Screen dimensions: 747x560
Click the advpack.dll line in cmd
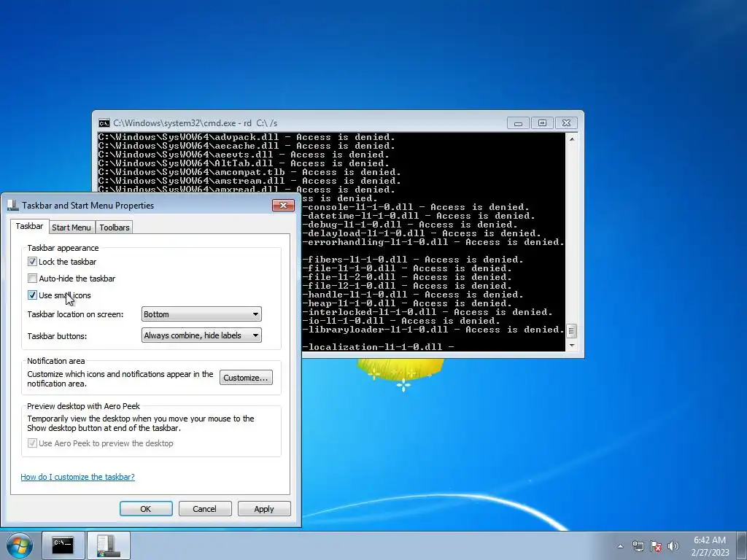pyautogui.click(x=247, y=137)
